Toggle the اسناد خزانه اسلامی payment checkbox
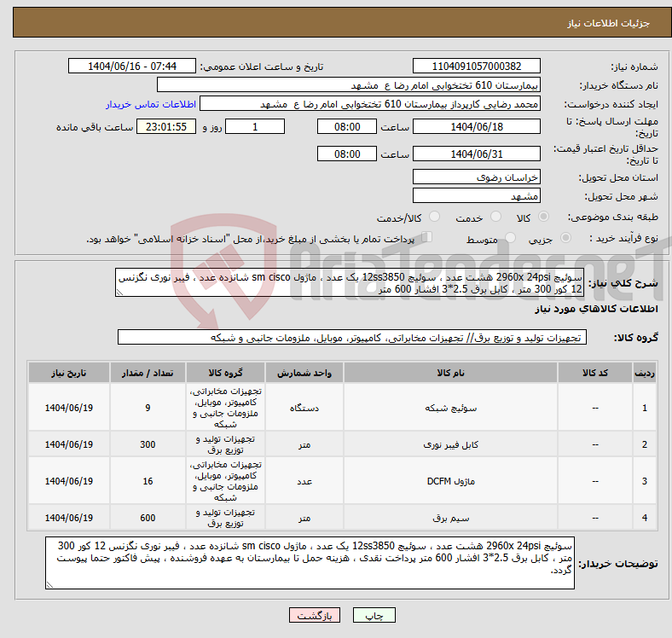This screenshot has height=638, width=672. point(428,239)
